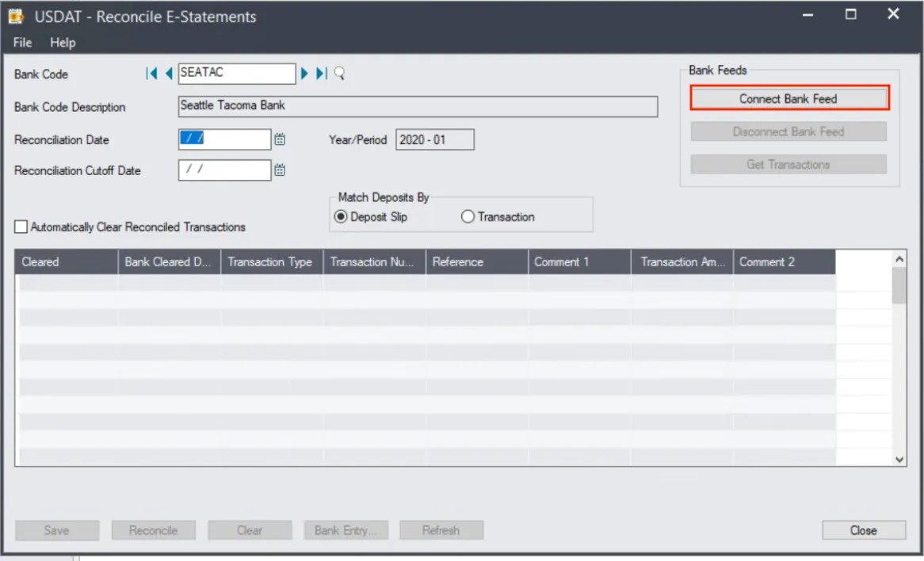This screenshot has height=561, width=924.
Task: Click the Cleared column header
Action: [67, 262]
